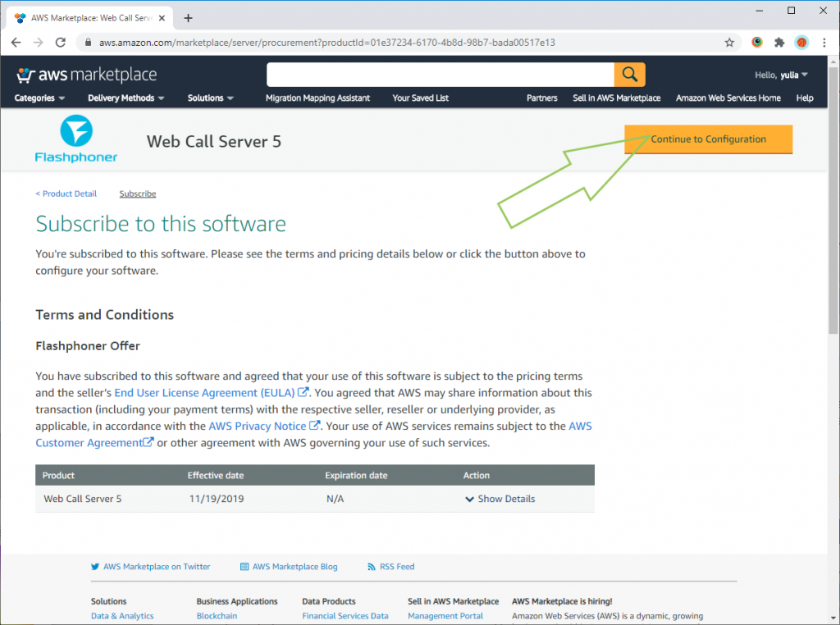Click the page vertical scrollbar thumb
840x625 pixels.
pyautogui.click(x=833, y=201)
